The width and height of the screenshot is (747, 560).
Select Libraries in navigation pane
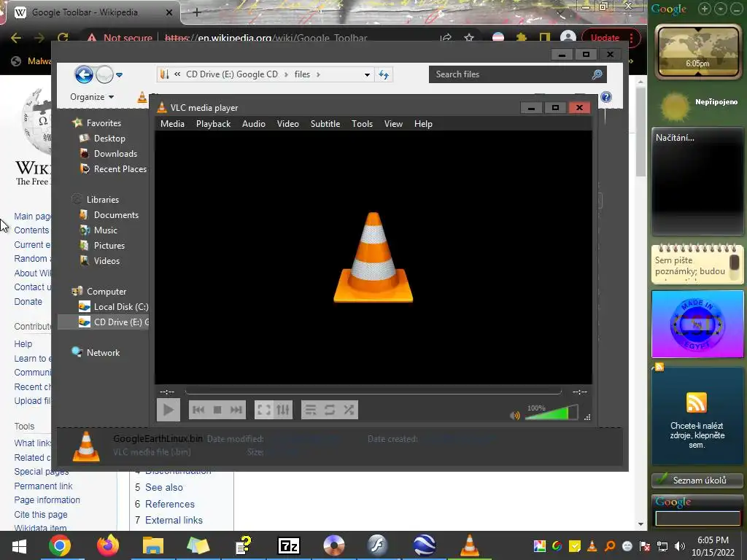(x=102, y=200)
